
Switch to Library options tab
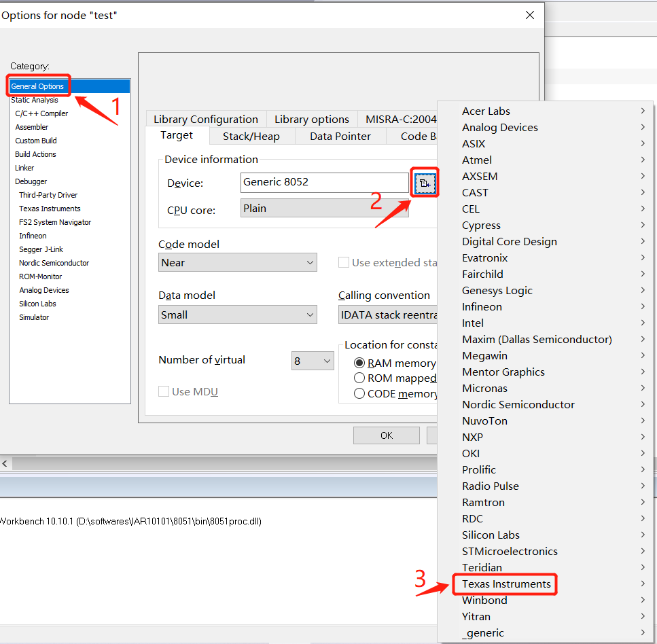click(x=312, y=120)
